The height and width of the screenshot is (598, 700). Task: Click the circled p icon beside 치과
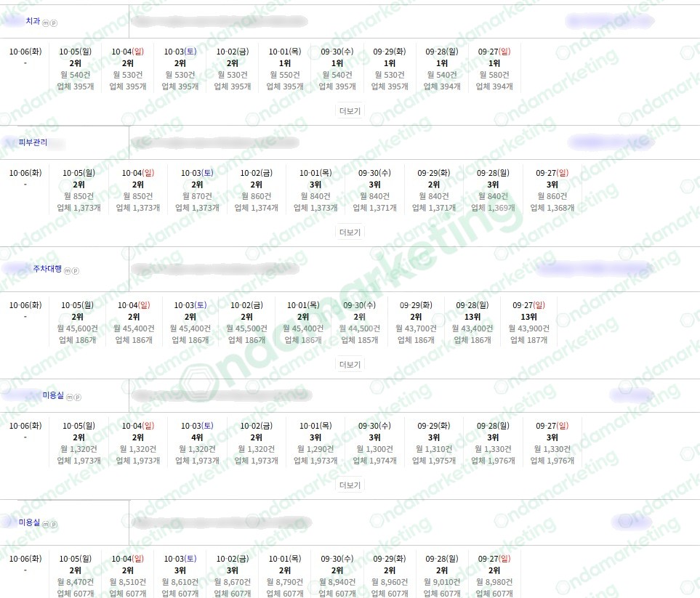point(54,23)
